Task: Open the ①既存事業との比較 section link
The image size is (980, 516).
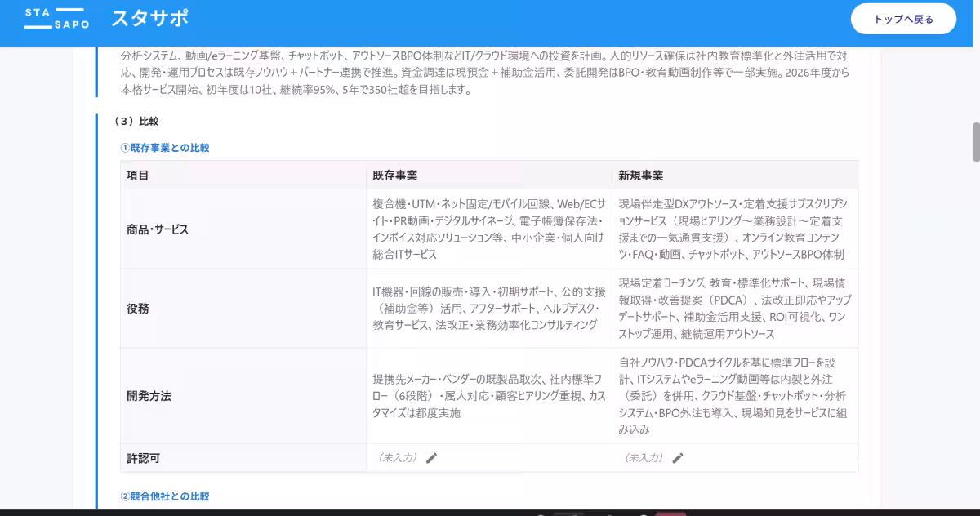Action: point(167,148)
